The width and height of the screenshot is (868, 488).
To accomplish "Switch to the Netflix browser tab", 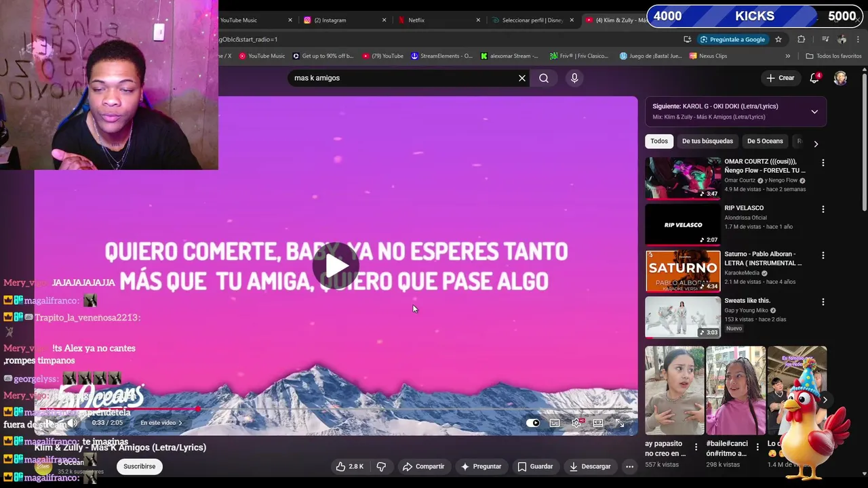I will 439,20.
